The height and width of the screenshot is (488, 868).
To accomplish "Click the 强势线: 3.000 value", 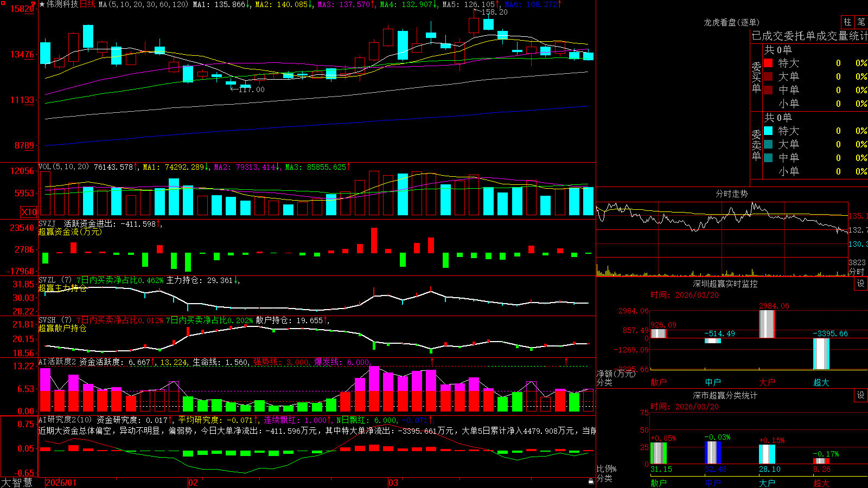I will pyautogui.click(x=282, y=362).
